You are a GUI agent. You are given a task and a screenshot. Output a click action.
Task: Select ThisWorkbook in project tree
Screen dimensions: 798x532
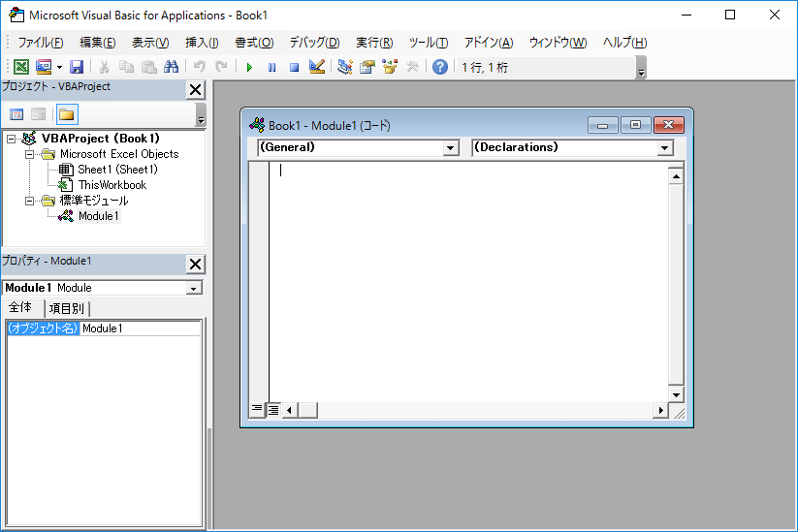click(112, 185)
